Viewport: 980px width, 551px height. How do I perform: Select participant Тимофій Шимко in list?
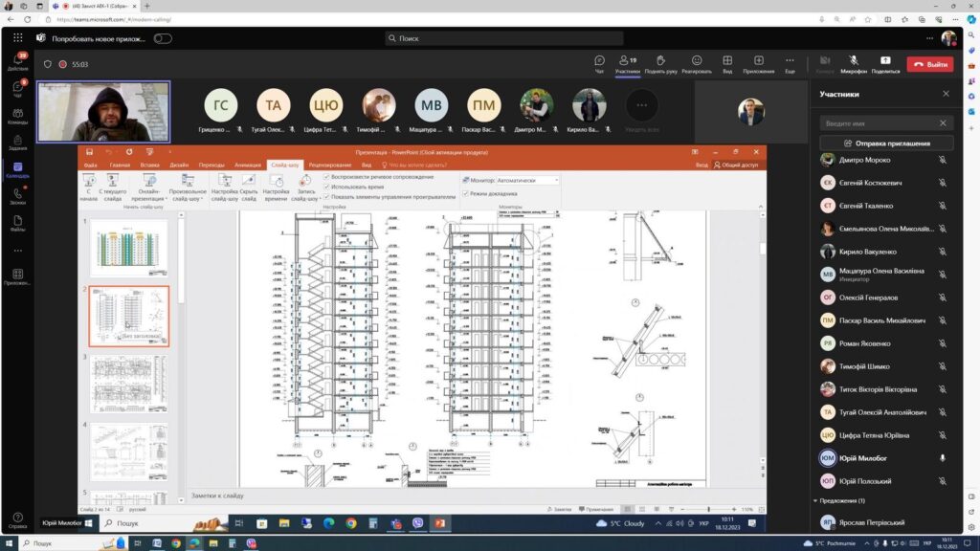(x=885, y=366)
